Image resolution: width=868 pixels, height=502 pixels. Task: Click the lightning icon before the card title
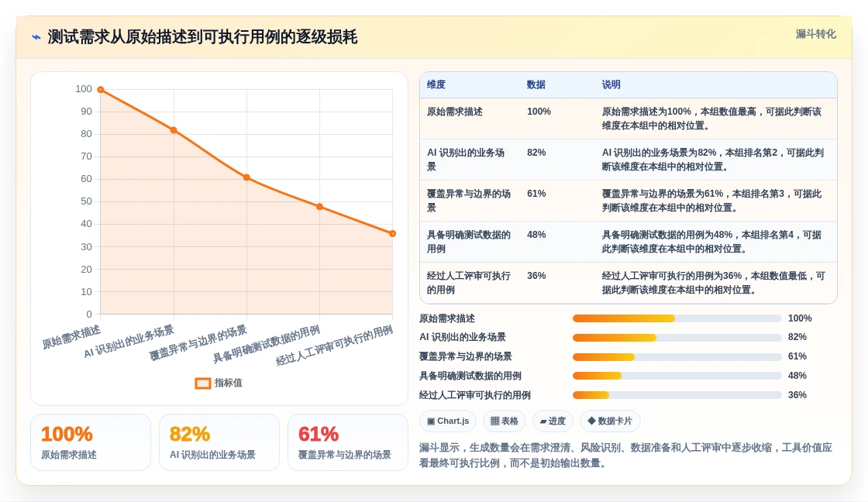pyautogui.click(x=36, y=38)
